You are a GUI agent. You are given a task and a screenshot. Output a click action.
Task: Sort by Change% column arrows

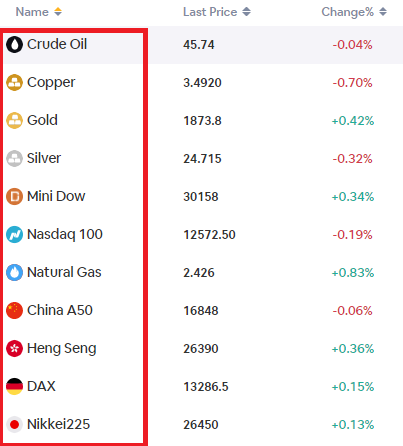click(383, 12)
